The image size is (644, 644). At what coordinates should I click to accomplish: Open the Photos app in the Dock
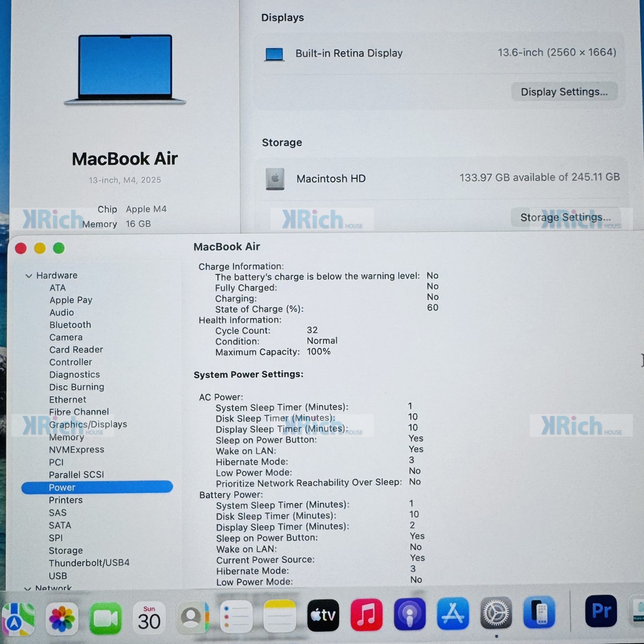click(62, 618)
